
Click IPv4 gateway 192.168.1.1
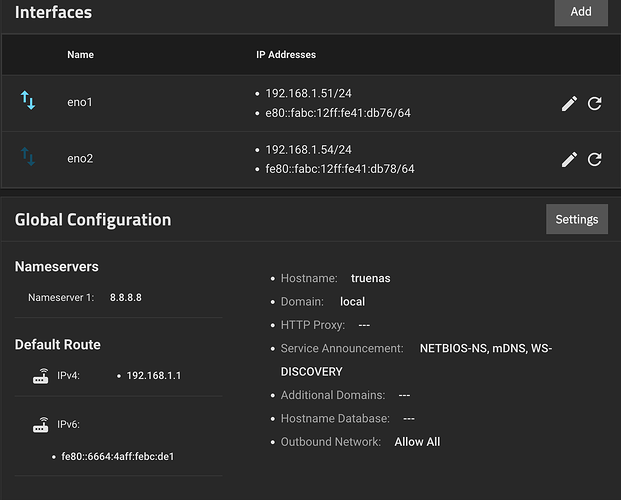click(154, 376)
